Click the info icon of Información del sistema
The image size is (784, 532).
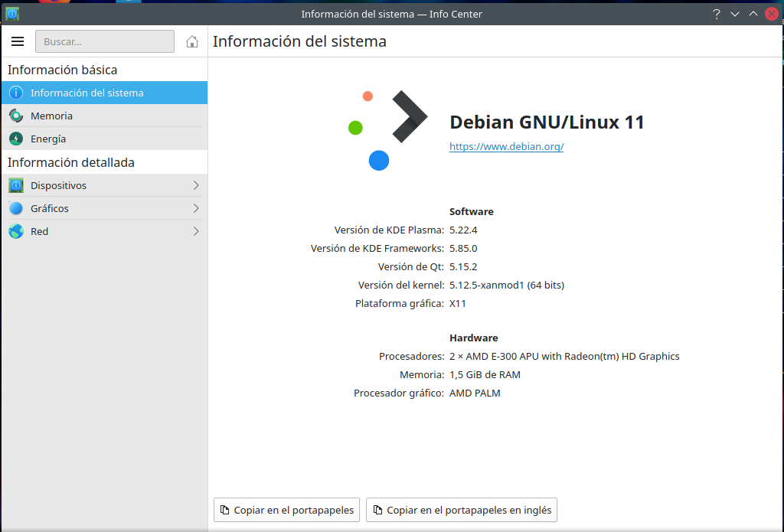tap(16, 93)
